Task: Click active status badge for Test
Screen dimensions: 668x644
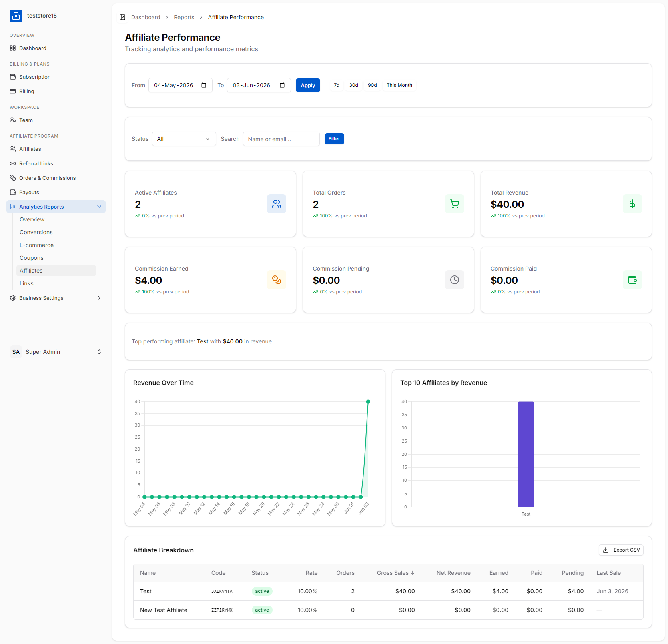Action: (x=262, y=591)
